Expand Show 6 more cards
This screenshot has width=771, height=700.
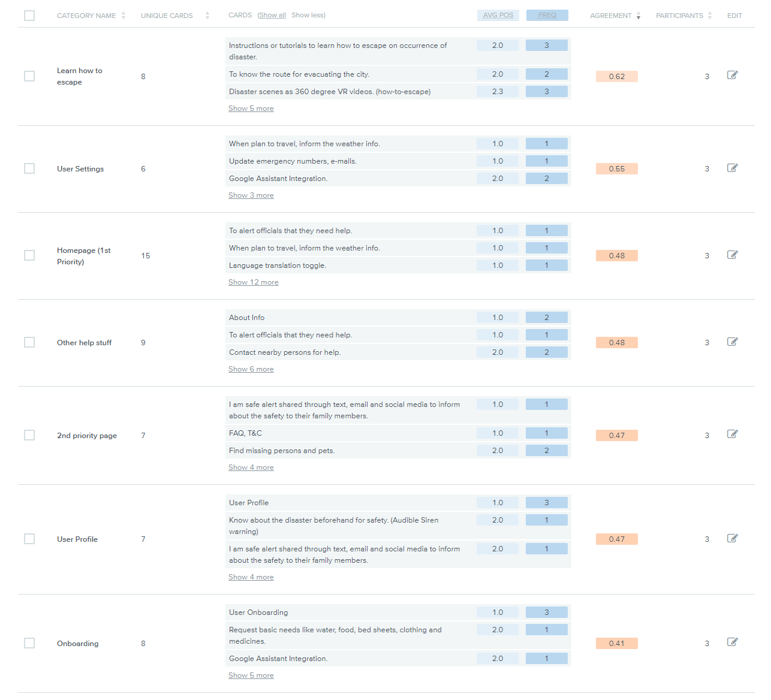click(251, 369)
